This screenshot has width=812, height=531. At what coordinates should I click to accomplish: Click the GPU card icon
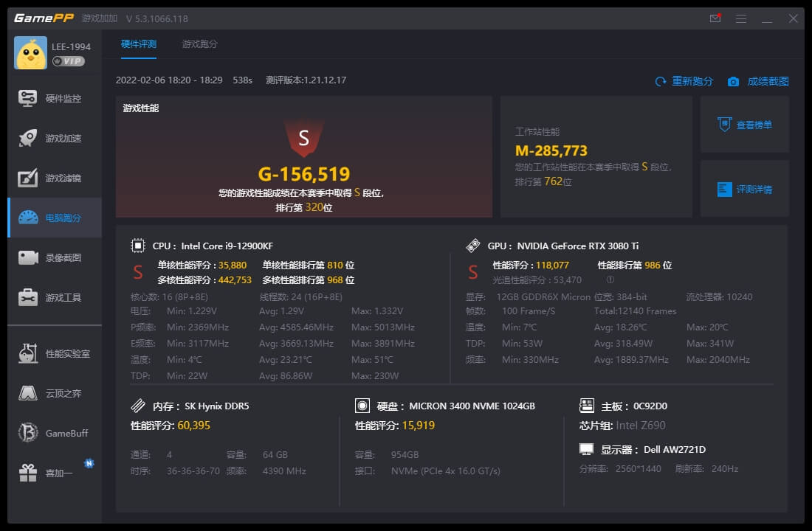(x=472, y=246)
